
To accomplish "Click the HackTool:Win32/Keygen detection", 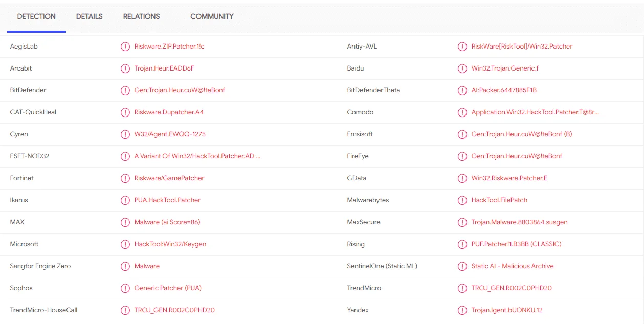I will click(170, 244).
